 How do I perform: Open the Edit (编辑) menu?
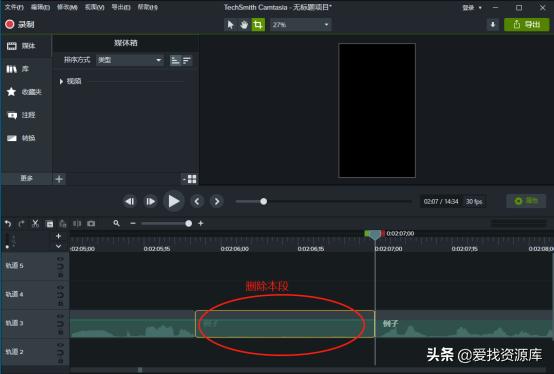point(40,7)
